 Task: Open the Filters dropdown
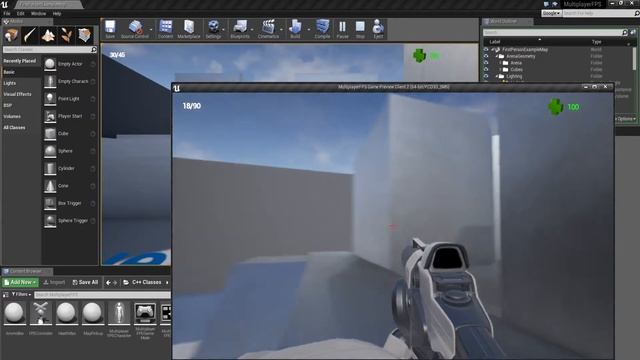point(21,294)
